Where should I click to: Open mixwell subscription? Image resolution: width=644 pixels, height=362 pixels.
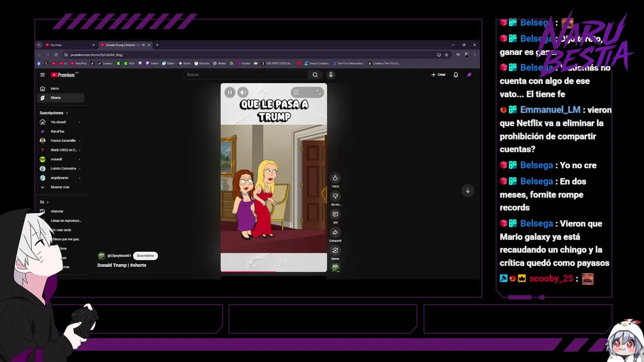tap(61, 159)
